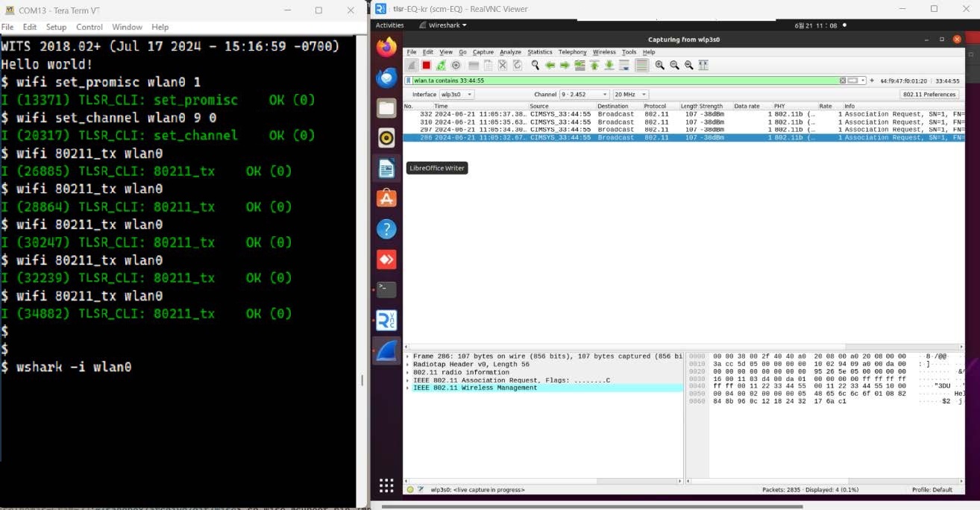Open Wireshark Telephony menu
The width and height of the screenshot is (980, 510).
click(573, 52)
